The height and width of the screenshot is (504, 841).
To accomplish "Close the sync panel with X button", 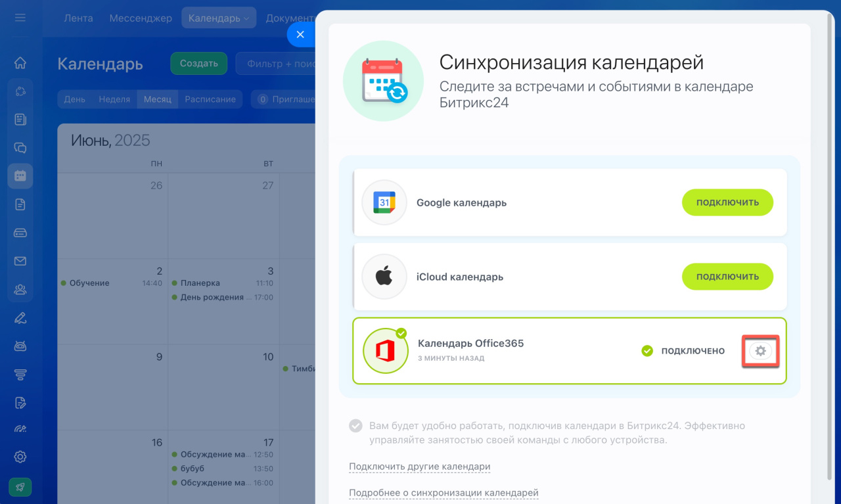I will 301,35.
